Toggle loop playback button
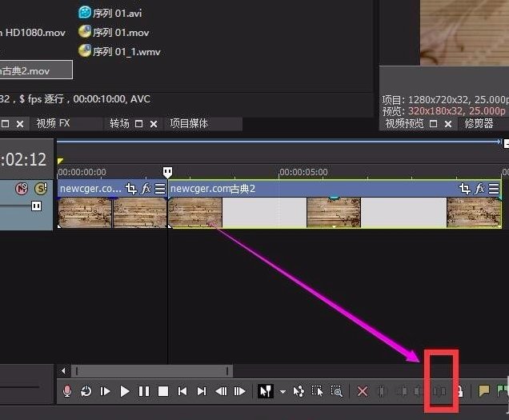The height and width of the screenshot is (420, 509). pos(86,391)
